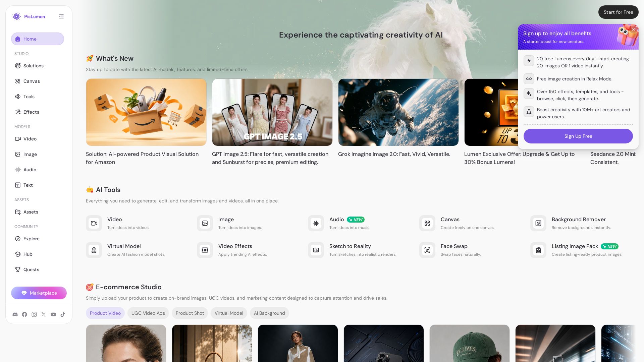
Task: Open Solutions in the sidebar
Action: click(x=38, y=66)
